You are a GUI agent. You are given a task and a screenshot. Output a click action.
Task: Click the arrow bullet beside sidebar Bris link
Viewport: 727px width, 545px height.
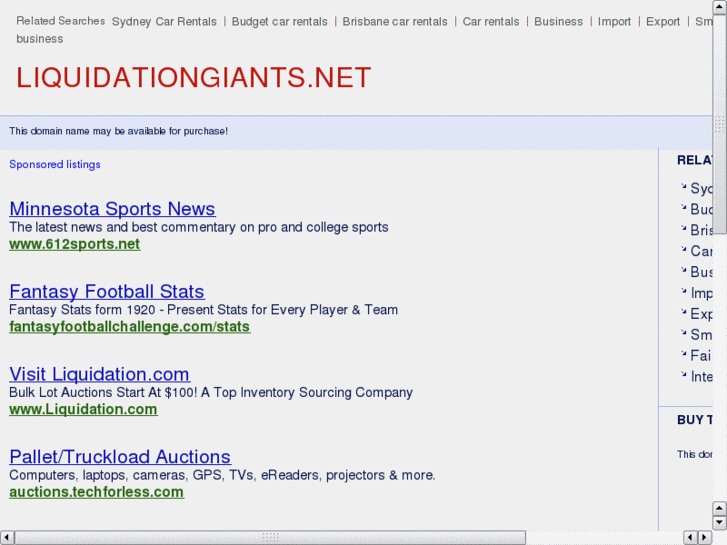click(x=684, y=228)
